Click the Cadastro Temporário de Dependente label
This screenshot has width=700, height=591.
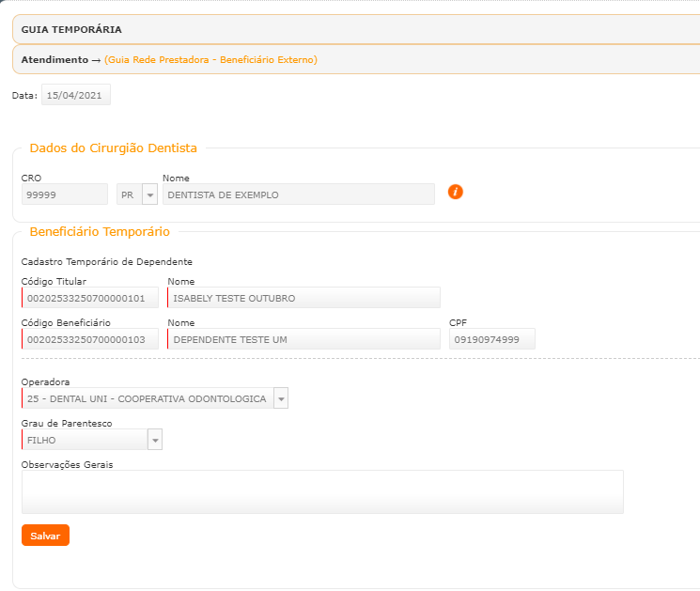pyautogui.click(x=106, y=261)
